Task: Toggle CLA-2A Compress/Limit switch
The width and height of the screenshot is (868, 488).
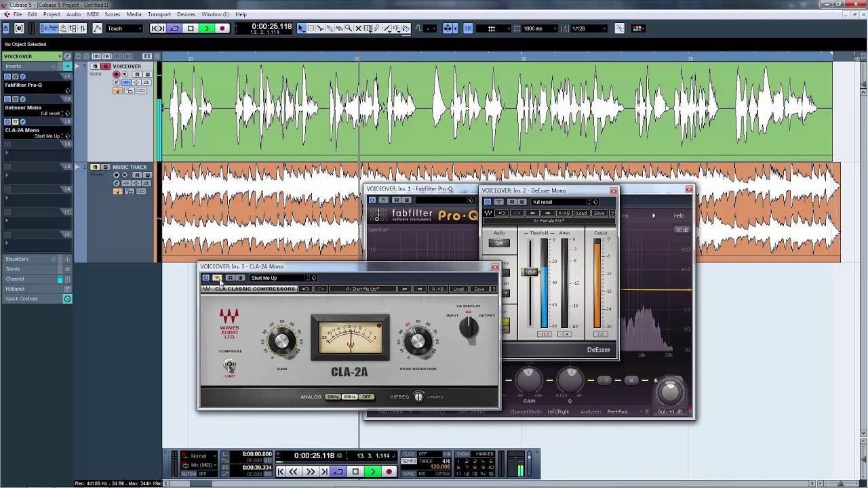Action: 231,367
